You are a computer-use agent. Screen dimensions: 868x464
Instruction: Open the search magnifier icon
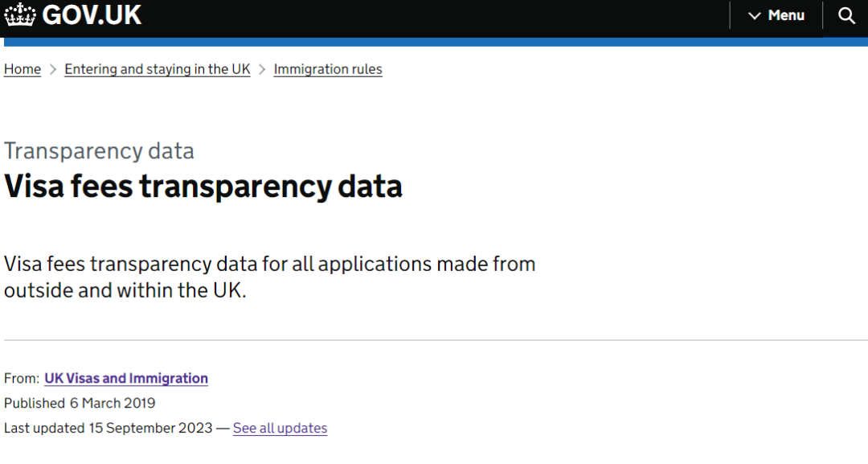(846, 15)
